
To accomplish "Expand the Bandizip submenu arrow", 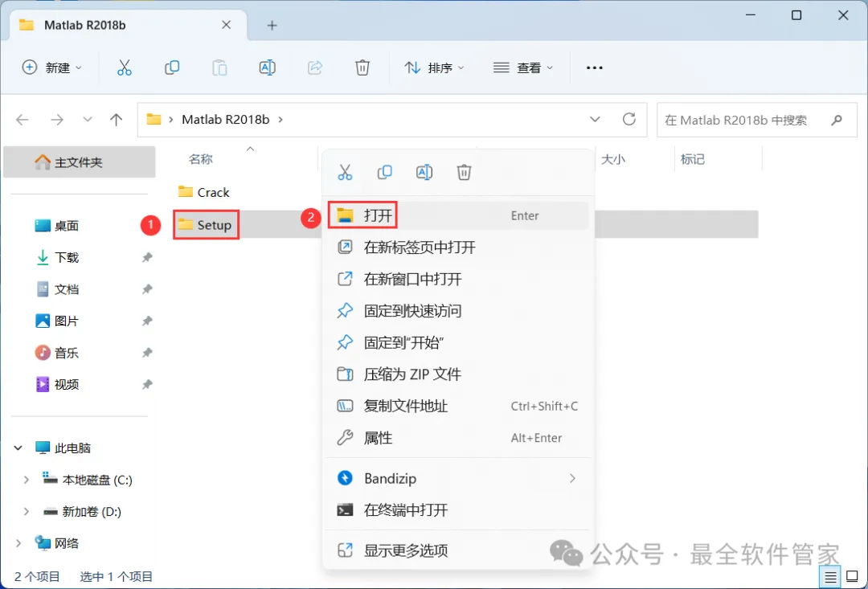I will pyautogui.click(x=572, y=478).
